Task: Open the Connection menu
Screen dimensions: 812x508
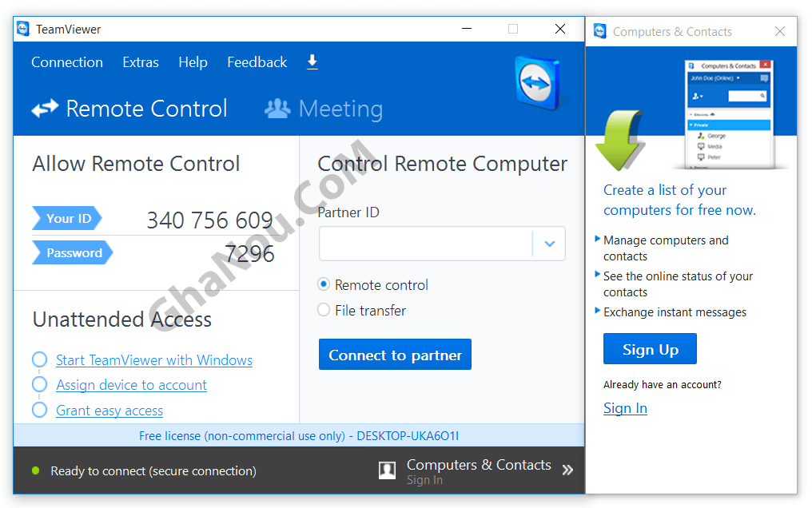Action: coord(67,62)
